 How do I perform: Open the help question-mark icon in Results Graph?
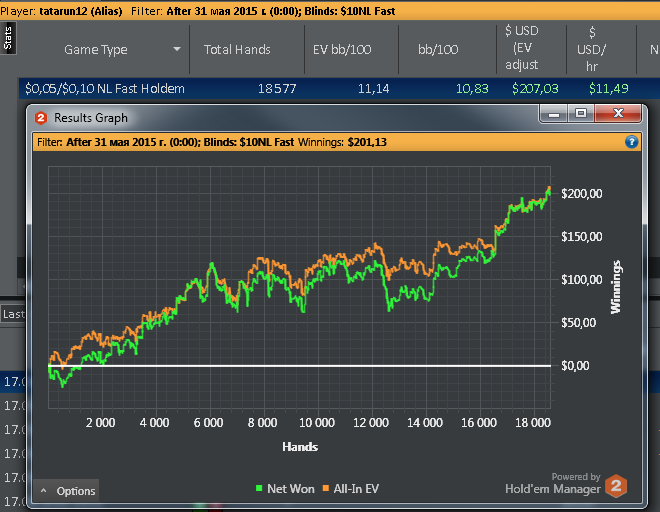pyautogui.click(x=631, y=142)
